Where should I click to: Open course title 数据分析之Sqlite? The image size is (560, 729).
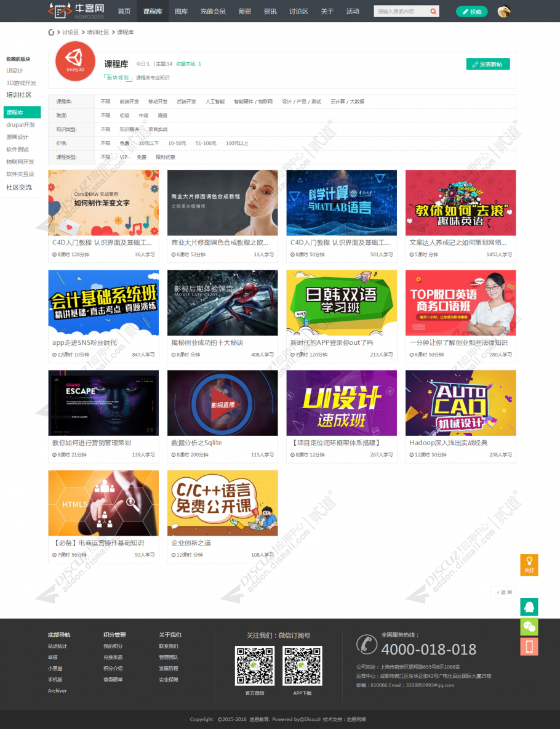pos(196,443)
